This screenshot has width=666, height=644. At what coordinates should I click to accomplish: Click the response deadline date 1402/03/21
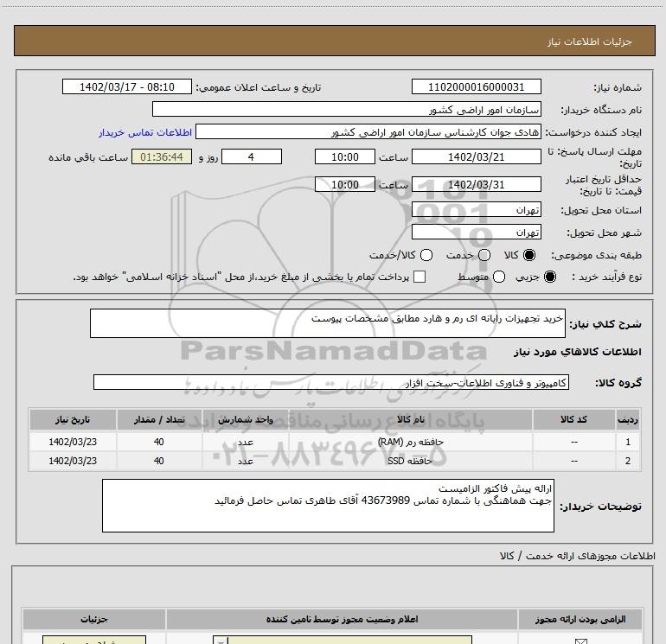pyautogui.click(x=476, y=156)
